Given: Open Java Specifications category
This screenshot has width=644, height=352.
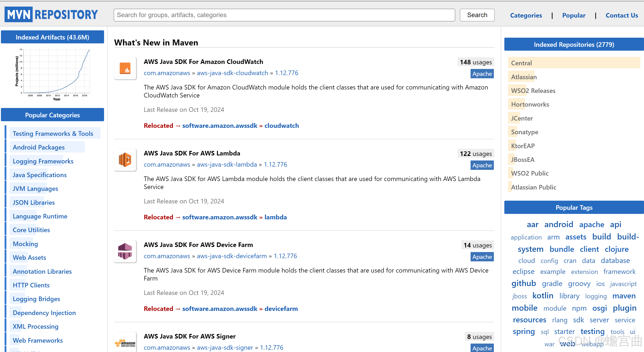Looking at the screenshot, I should point(39,175).
